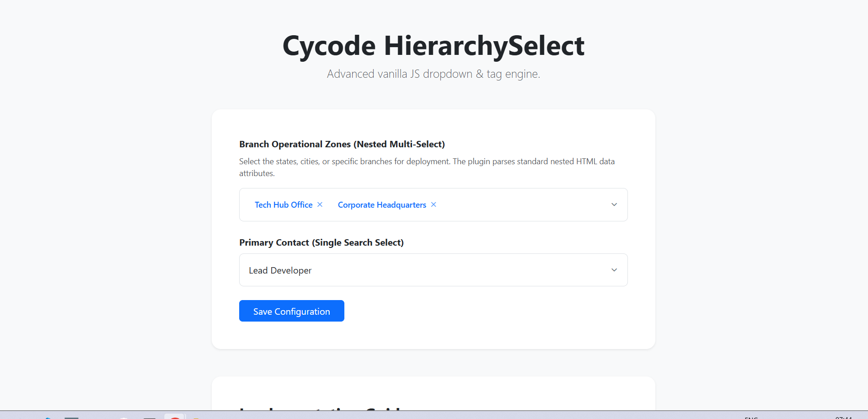This screenshot has height=419, width=868.
Task: Click the Cycode HierarchySelect page title
Action: click(434, 46)
